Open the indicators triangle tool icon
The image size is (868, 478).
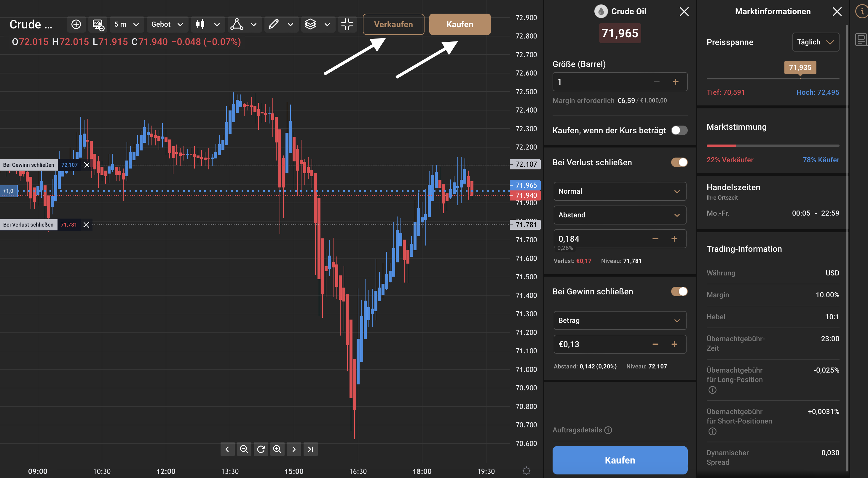pos(237,24)
